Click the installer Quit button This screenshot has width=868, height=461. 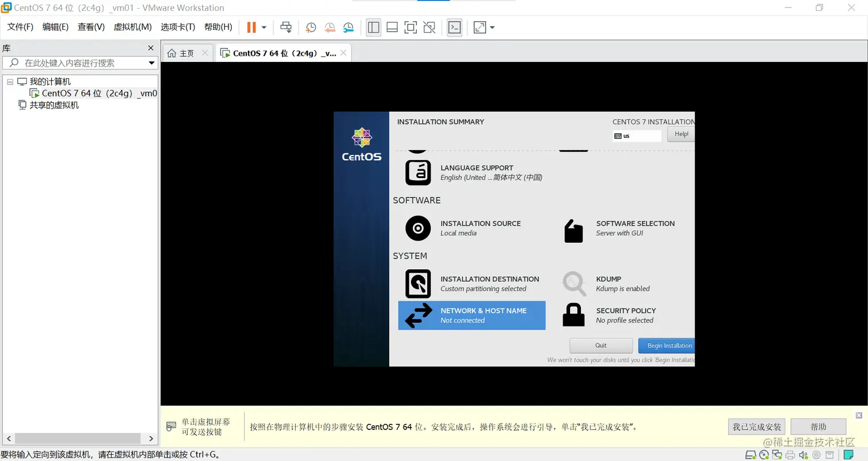[x=600, y=346]
